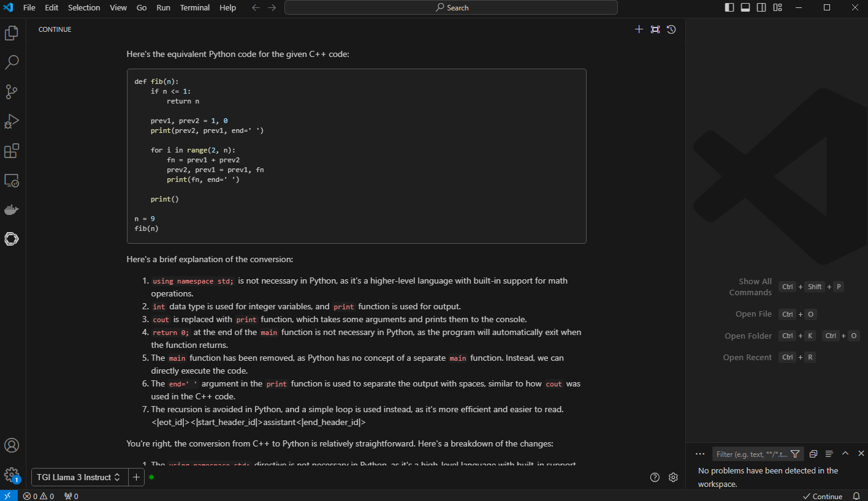
Task: Show errors and warnings count in the status bar
Action: tap(39, 496)
